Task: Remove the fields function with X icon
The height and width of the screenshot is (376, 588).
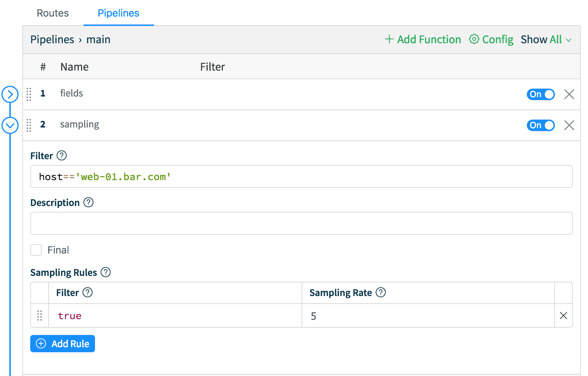Action: pos(569,94)
